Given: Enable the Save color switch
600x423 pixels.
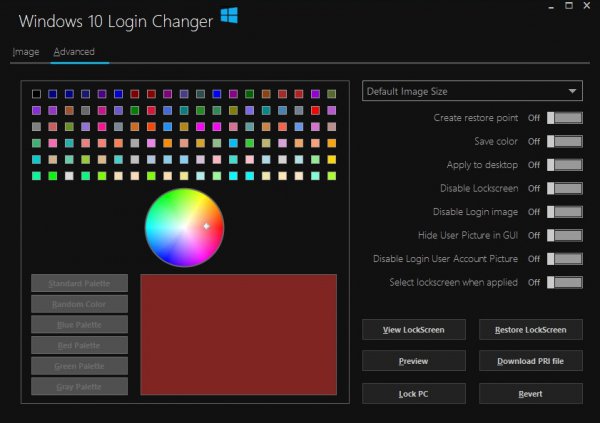Looking at the screenshot, I should point(564,141).
